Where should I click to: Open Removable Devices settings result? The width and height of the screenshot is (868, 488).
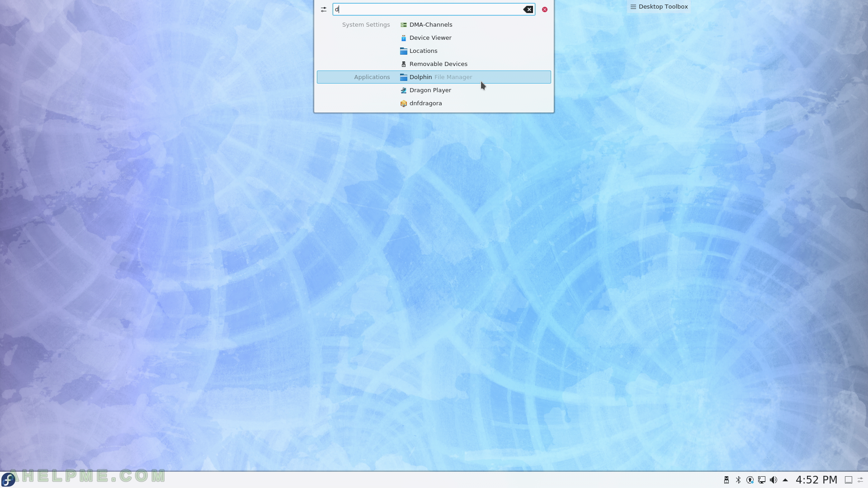(434, 64)
